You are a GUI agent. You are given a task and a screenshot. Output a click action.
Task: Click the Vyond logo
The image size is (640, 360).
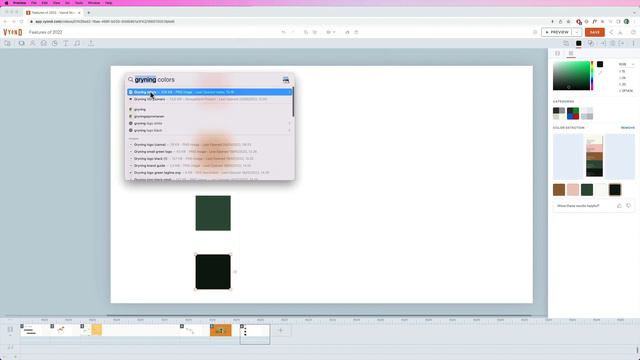click(x=12, y=32)
